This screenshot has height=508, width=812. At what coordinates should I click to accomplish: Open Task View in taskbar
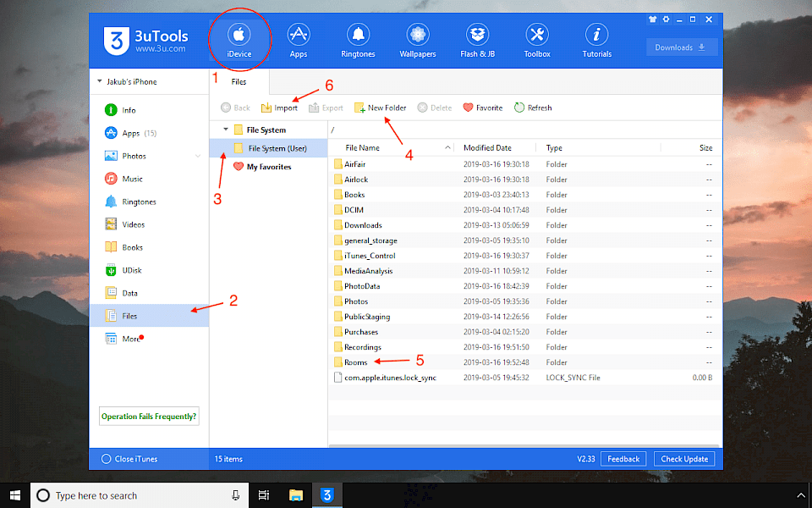point(264,495)
